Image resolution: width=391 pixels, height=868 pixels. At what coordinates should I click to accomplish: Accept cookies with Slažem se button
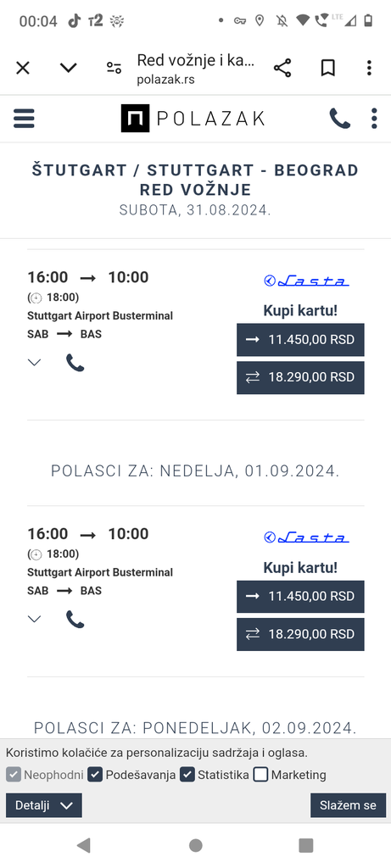(x=348, y=805)
